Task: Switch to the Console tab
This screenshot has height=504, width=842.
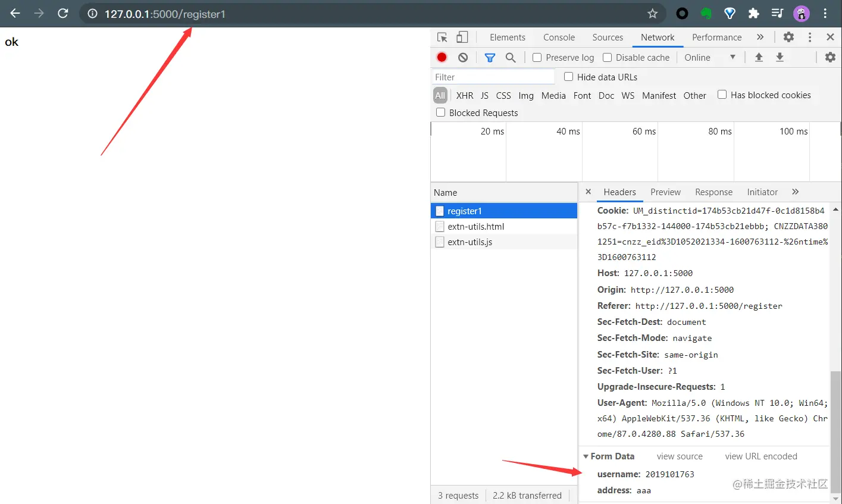Action: [559, 37]
